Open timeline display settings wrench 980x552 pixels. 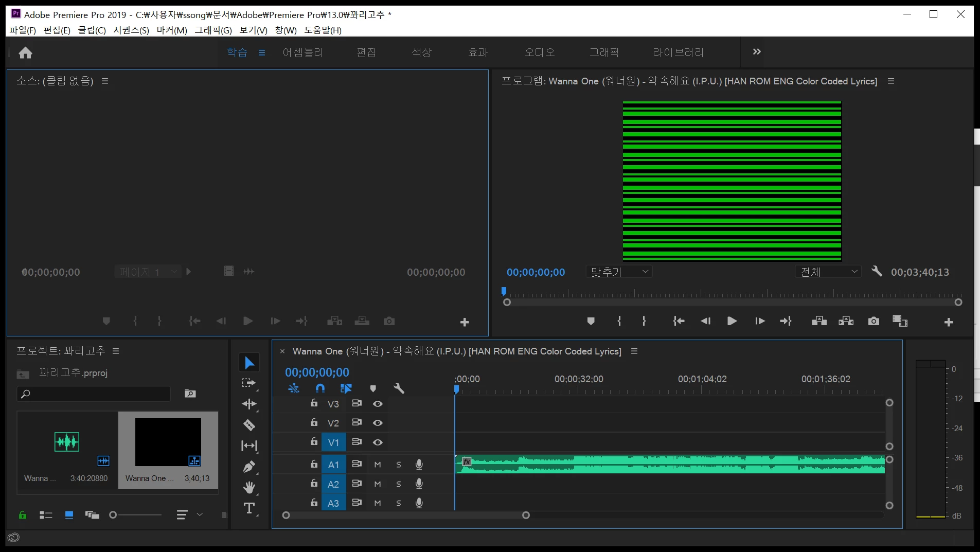(x=399, y=388)
